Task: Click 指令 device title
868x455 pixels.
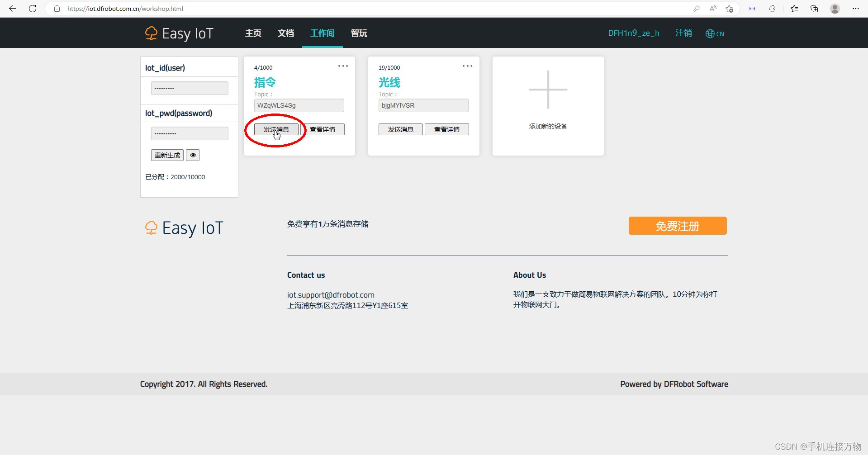Action: tap(265, 82)
